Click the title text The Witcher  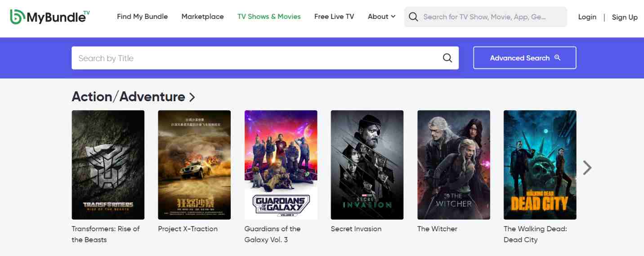coord(437,229)
